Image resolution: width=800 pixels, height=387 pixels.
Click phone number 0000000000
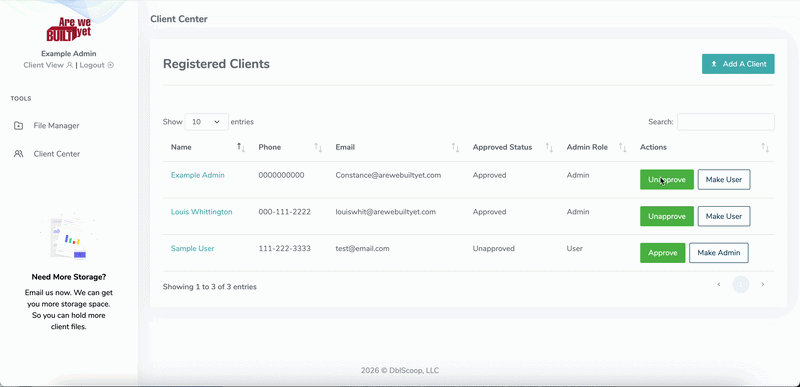point(281,175)
